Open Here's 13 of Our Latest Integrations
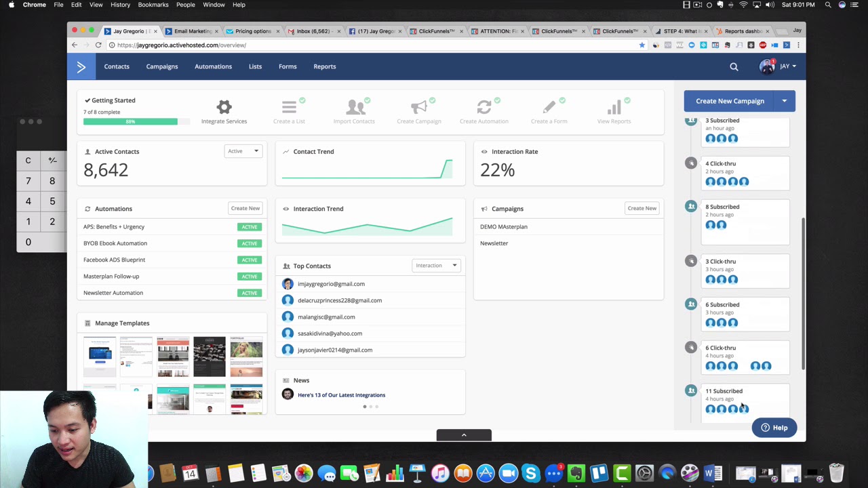868x488 pixels. [x=341, y=395]
